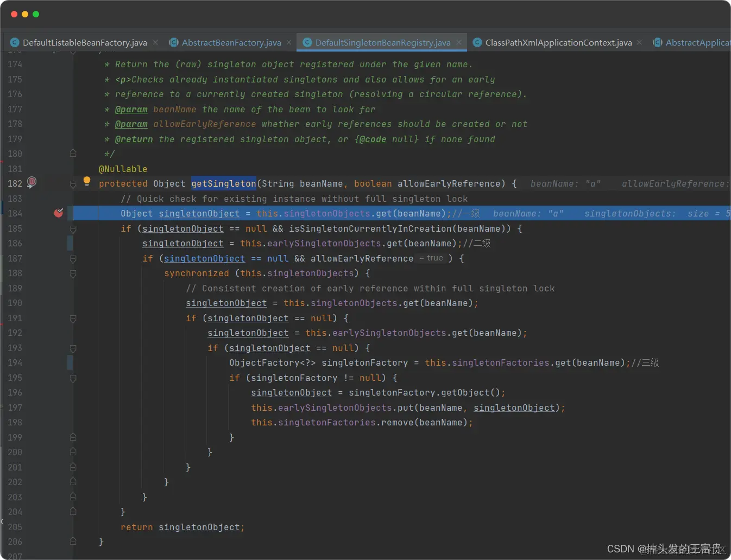
Task: Click the highlighted getSingleton method name
Action: pos(223,183)
